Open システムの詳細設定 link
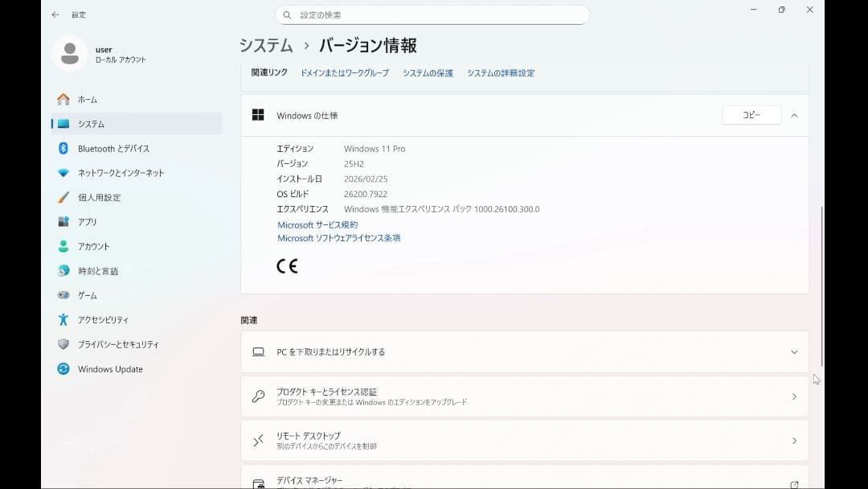This screenshot has width=868, height=489. point(501,73)
